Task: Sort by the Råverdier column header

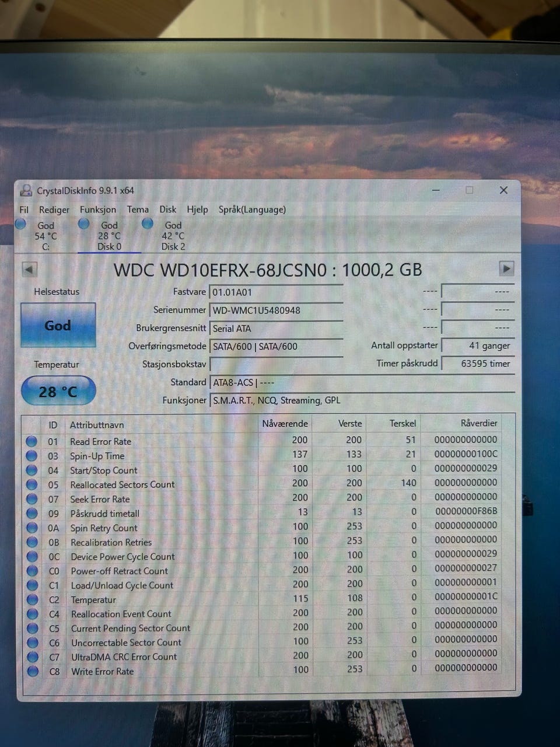Action: click(479, 423)
